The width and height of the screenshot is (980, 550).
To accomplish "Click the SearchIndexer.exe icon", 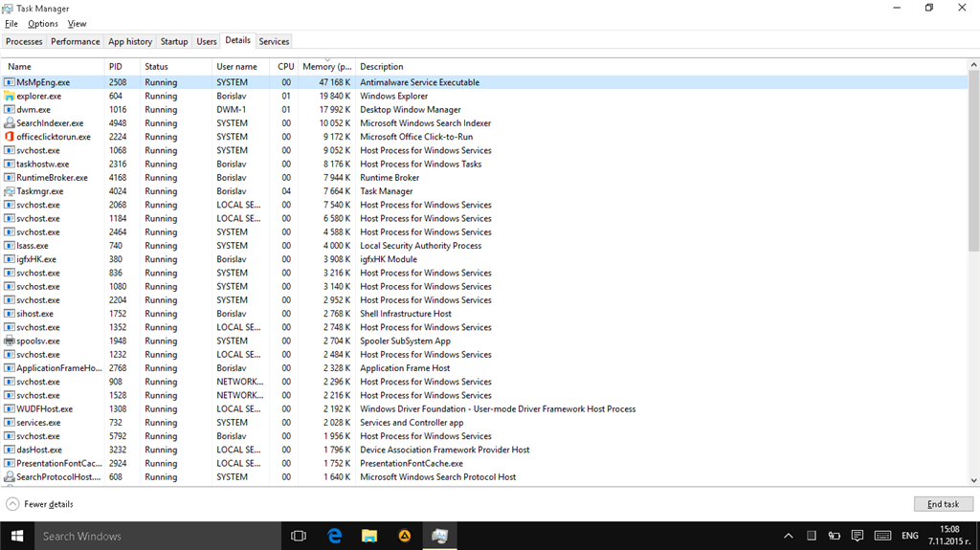I will pyautogui.click(x=10, y=123).
